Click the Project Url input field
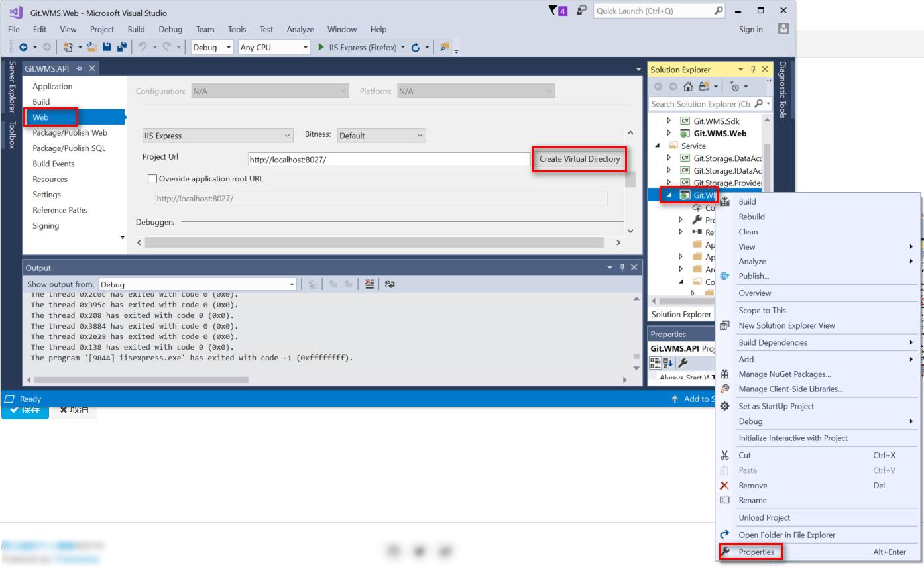924x567 pixels. [389, 160]
